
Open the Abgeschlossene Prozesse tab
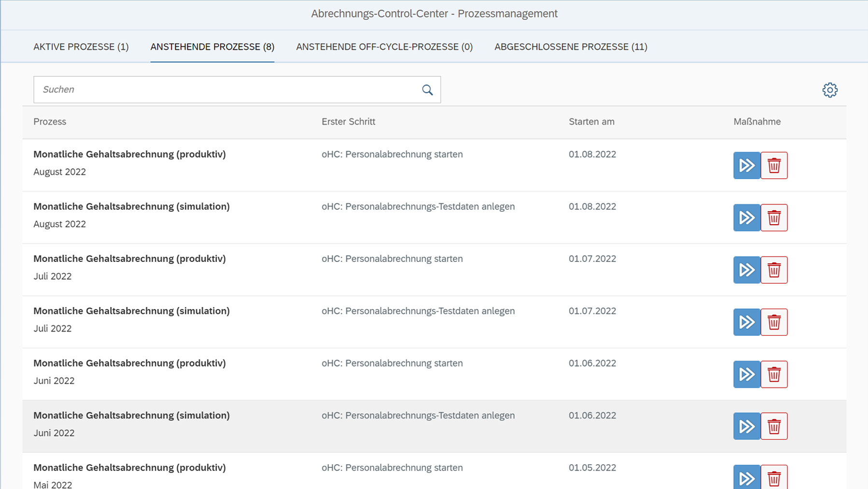[571, 47]
